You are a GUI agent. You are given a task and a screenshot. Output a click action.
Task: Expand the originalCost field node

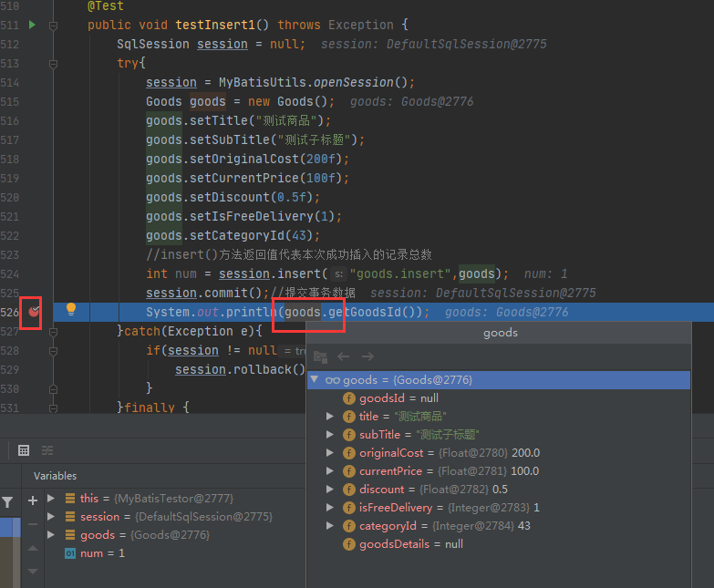pyautogui.click(x=330, y=453)
